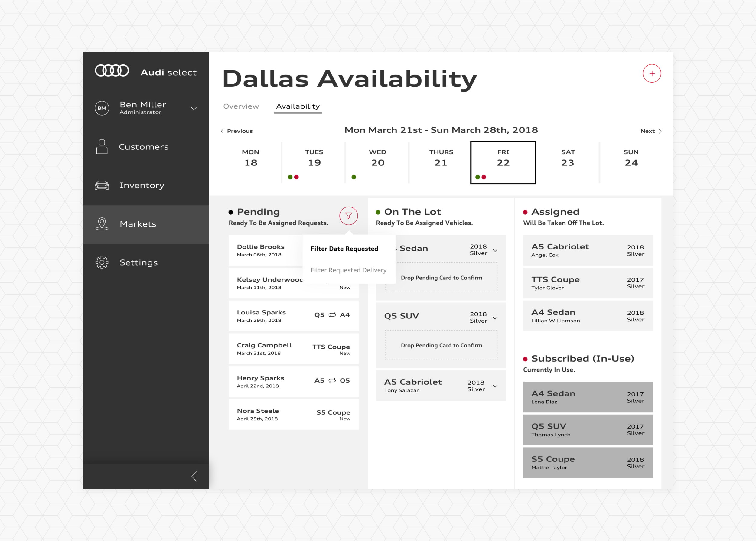
Task: Click the Subscribed (In-Use) heading
Action: click(x=583, y=359)
